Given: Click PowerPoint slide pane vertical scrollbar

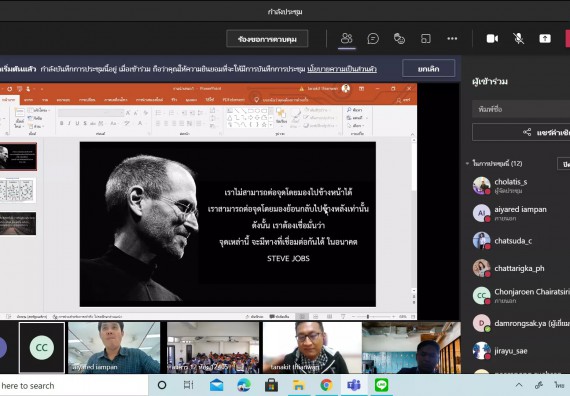Looking at the screenshot, I should 413,215.
